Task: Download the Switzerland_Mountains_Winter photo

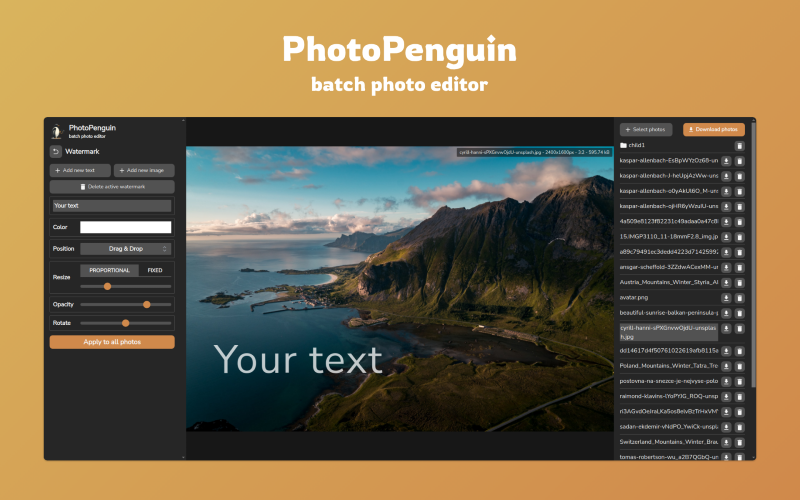Action: point(726,442)
